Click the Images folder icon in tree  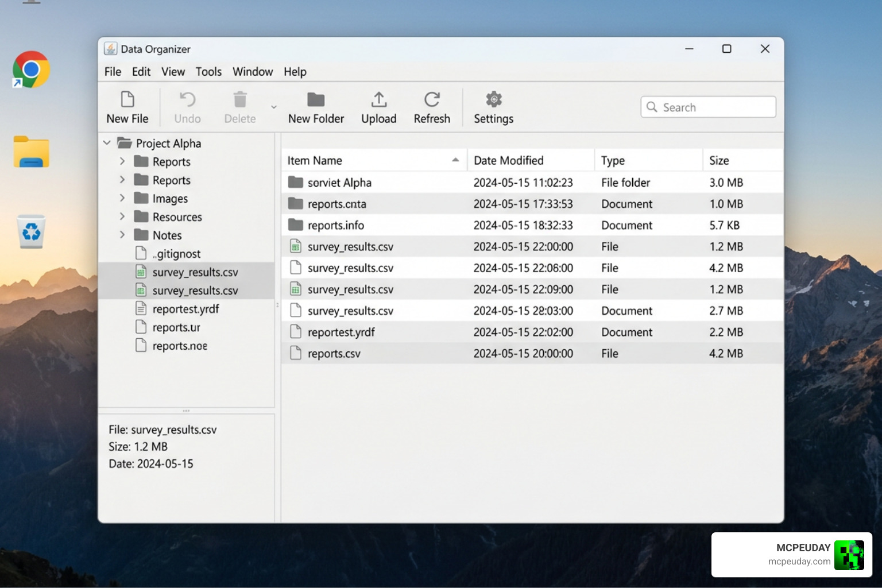coord(141,198)
